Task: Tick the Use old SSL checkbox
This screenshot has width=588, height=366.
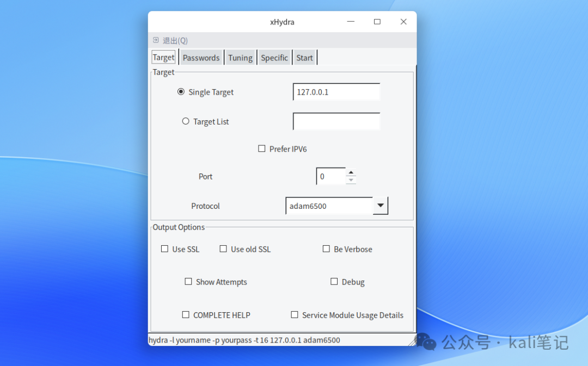Action: point(223,249)
